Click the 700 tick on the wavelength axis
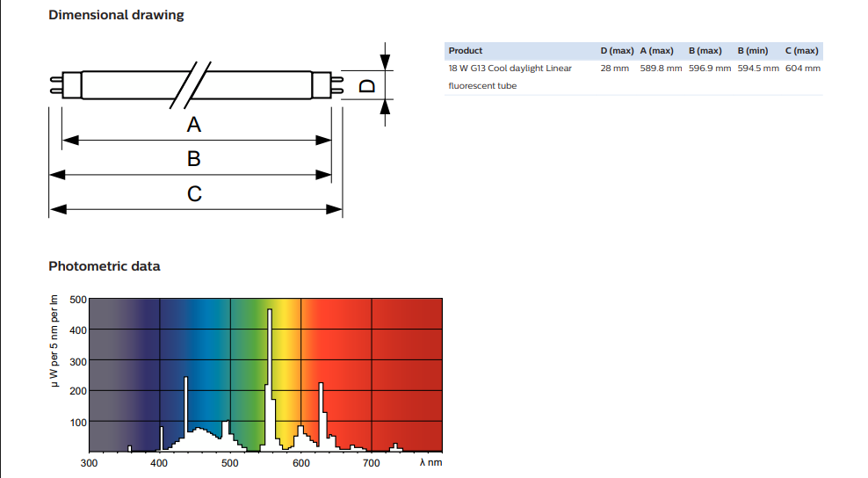Viewport: 868px width, 478px height. tap(372, 463)
